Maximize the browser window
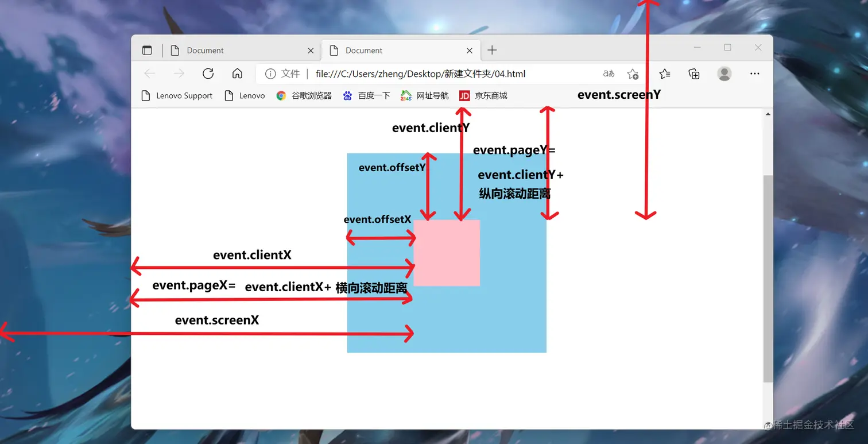 coord(727,48)
